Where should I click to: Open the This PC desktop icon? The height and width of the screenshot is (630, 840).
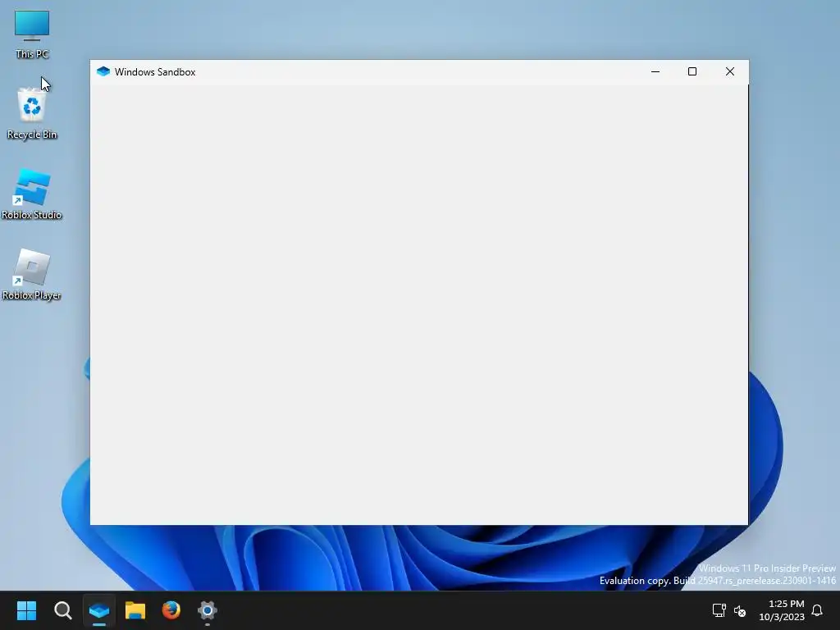click(x=32, y=34)
